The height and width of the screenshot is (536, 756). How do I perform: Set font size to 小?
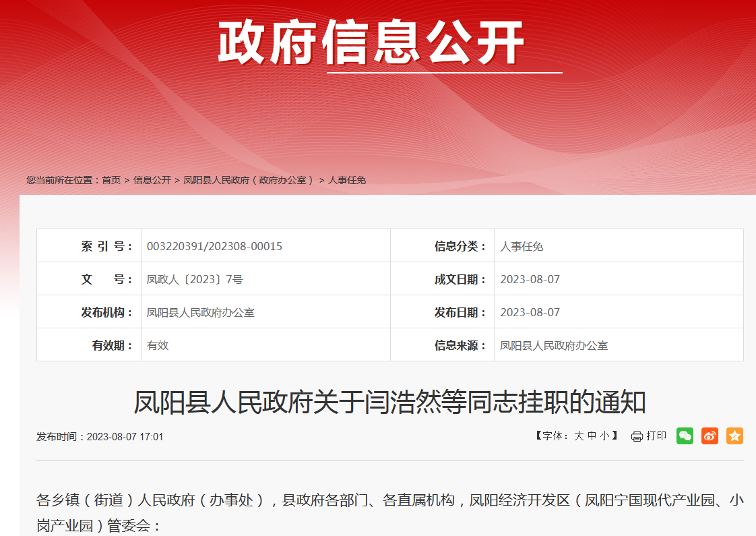point(604,436)
